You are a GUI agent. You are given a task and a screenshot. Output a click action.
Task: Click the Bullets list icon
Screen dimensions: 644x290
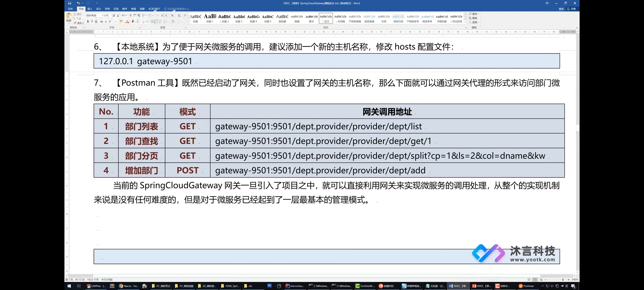tap(144, 15)
